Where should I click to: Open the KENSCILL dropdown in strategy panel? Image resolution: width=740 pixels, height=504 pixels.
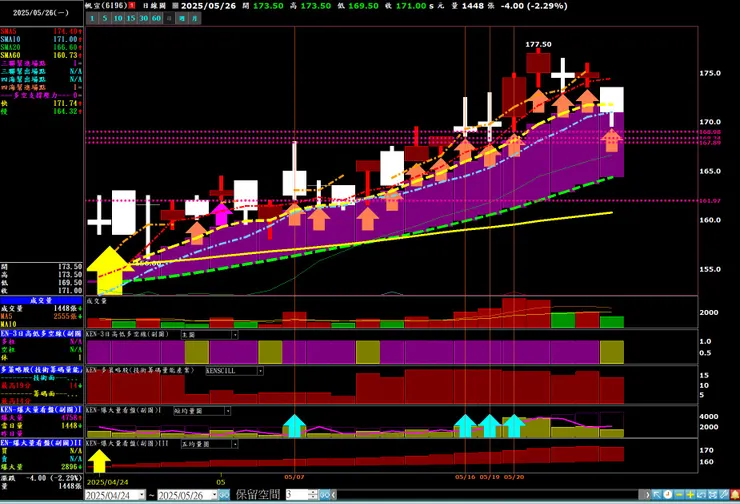[x=260, y=371]
